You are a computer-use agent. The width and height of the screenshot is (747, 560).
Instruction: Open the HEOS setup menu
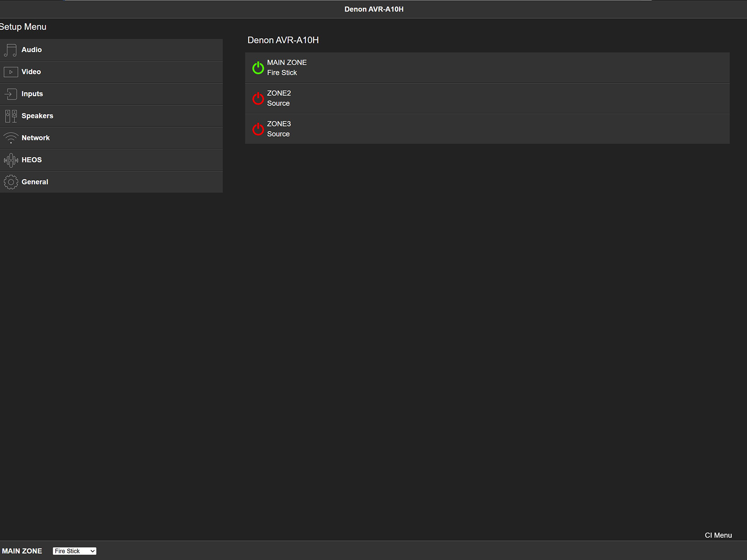click(111, 160)
